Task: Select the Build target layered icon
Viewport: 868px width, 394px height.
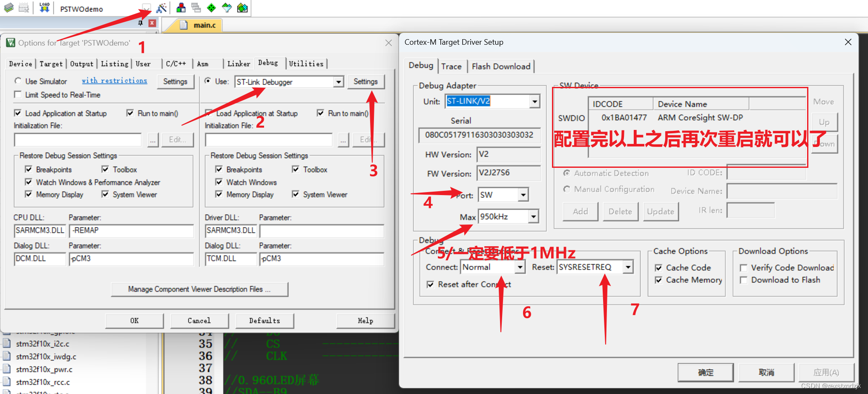Action: pyautogui.click(x=9, y=8)
